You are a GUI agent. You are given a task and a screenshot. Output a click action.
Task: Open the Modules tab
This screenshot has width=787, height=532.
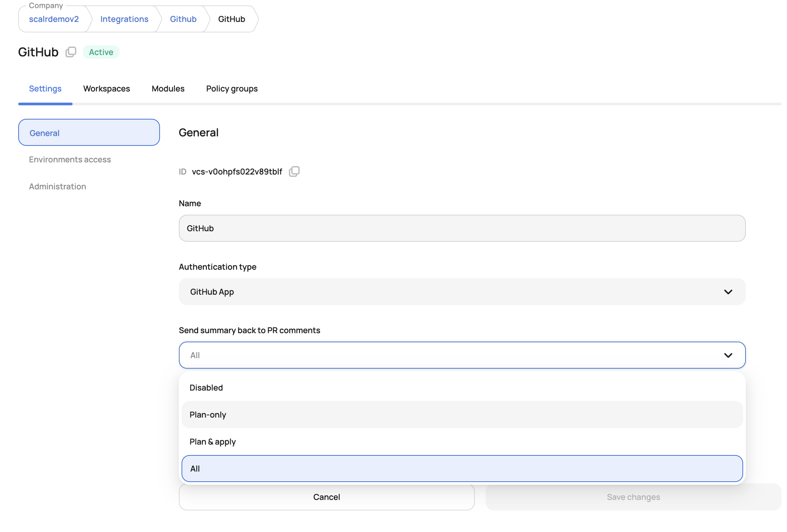[x=168, y=89]
